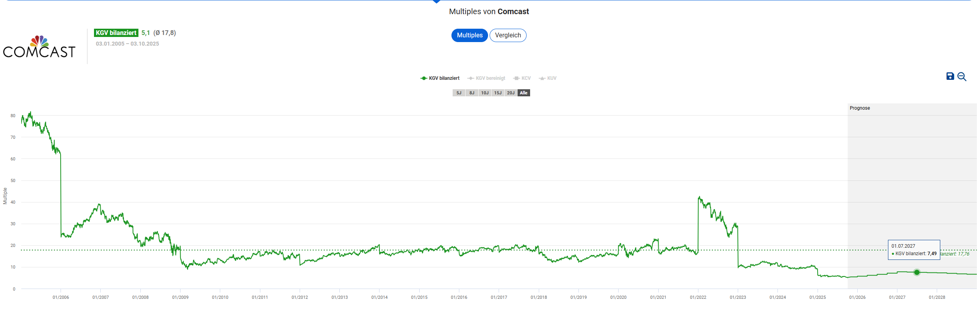Click the zoom out magnifier icon
980x311 pixels.
click(x=962, y=77)
